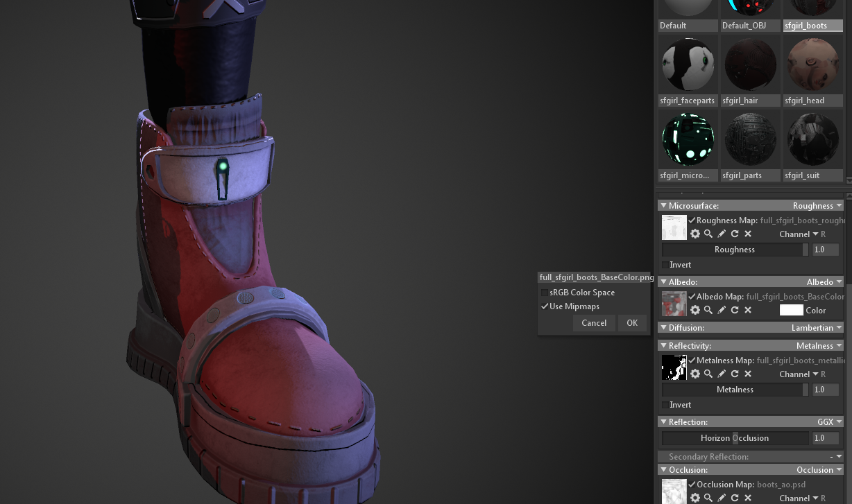The image size is (852, 504).
Task: Click the Metalness value field
Action: 826,390
